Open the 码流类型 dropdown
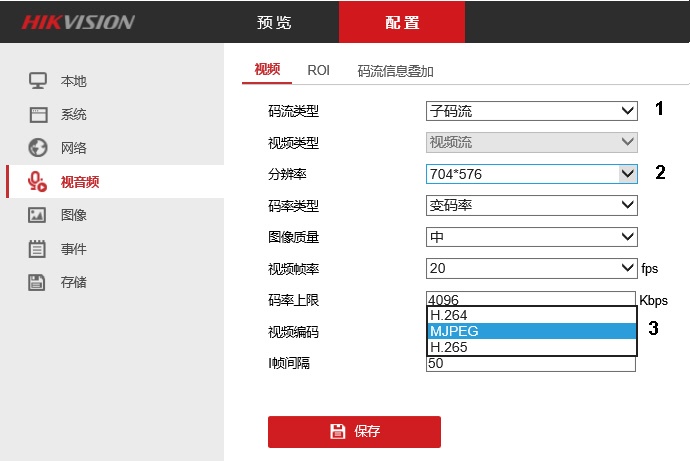 point(531,111)
